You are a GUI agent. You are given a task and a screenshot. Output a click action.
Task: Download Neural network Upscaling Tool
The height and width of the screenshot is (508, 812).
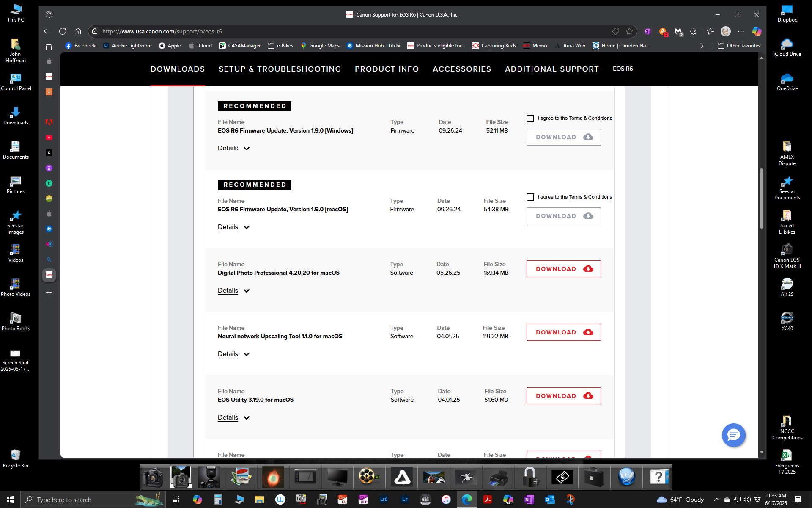coord(563,332)
